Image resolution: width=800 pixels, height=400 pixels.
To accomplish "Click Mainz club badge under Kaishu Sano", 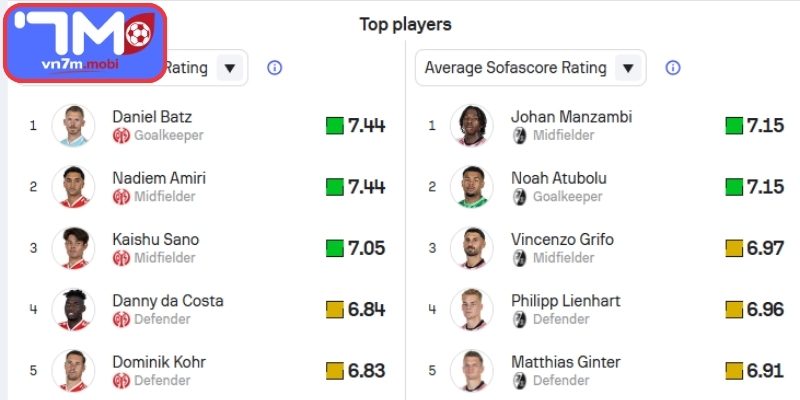I will [121, 258].
